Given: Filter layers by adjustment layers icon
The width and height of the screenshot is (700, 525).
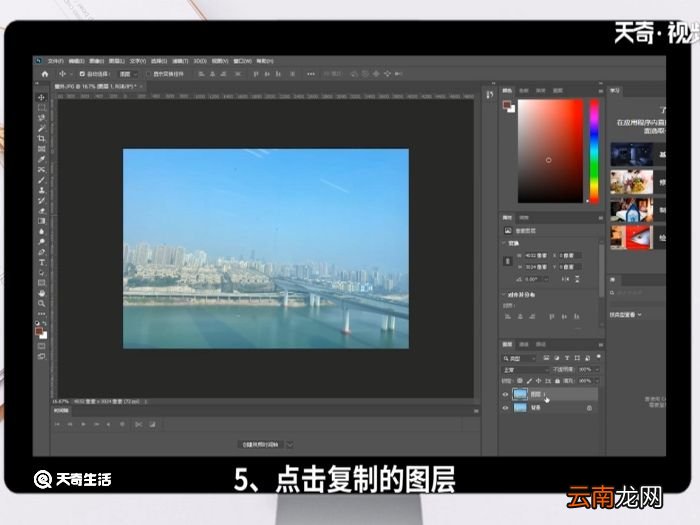Looking at the screenshot, I should pos(557,358).
